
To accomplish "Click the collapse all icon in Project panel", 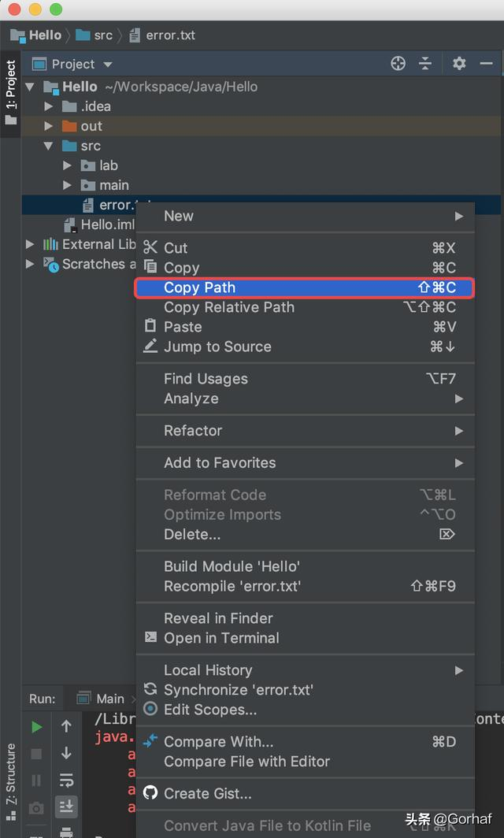I will [x=425, y=64].
